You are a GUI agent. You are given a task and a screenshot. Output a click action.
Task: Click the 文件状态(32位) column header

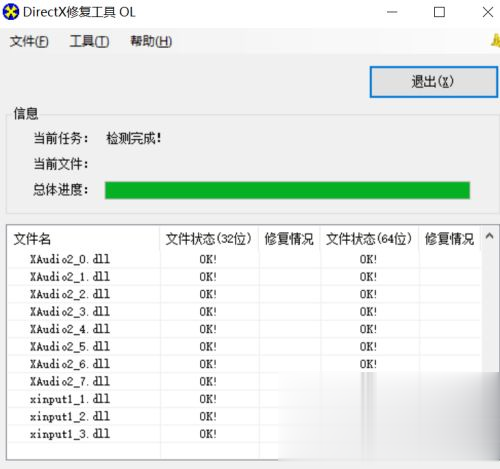click(209, 239)
